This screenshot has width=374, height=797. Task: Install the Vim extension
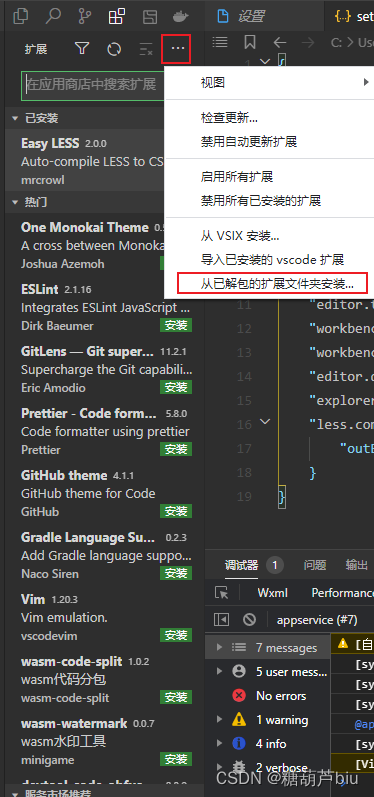pos(176,635)
